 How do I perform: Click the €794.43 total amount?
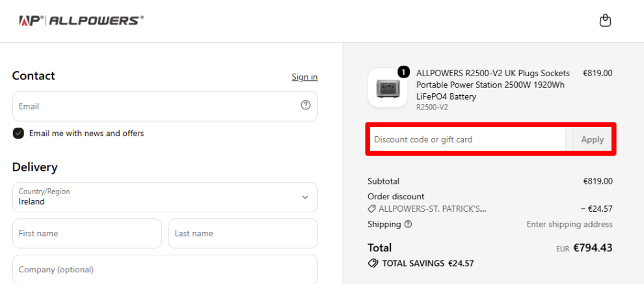coord(593,248)
